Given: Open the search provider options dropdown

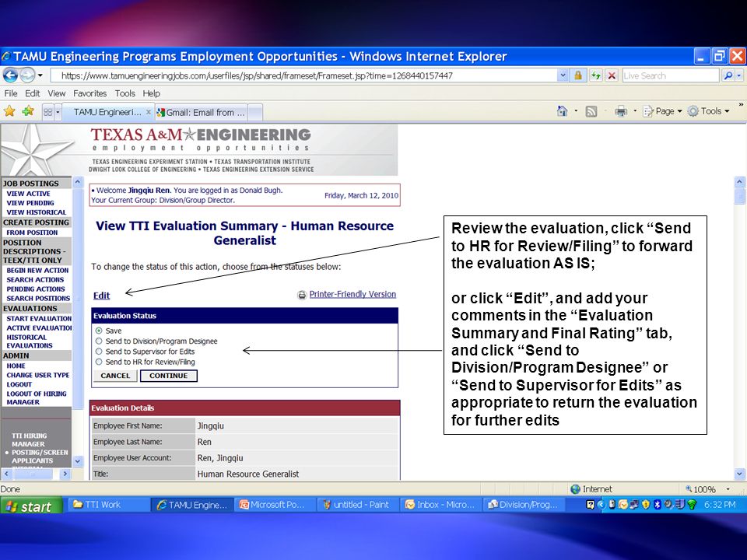Looking at the screenshot, I should (x=739, y=75).
